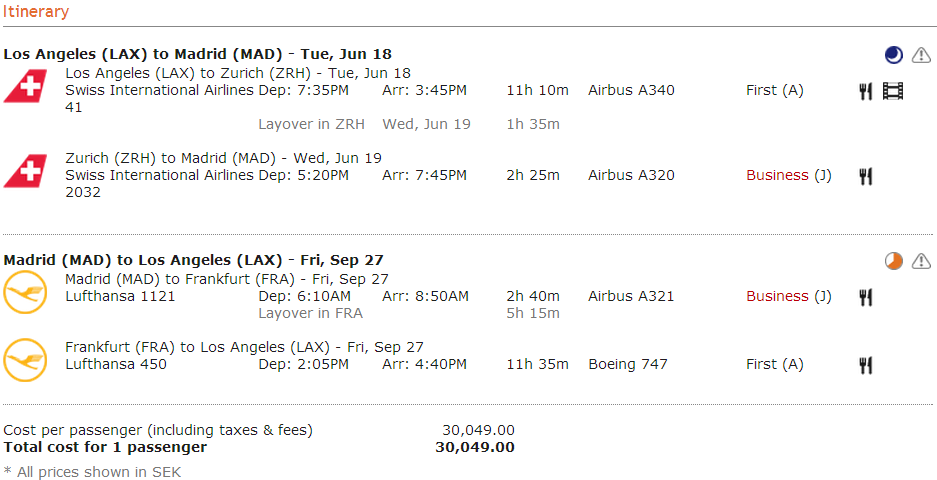Click the Itinerary section heading
Screen dimensions: 937x480
pyautogui.click(x=36, y=12)
